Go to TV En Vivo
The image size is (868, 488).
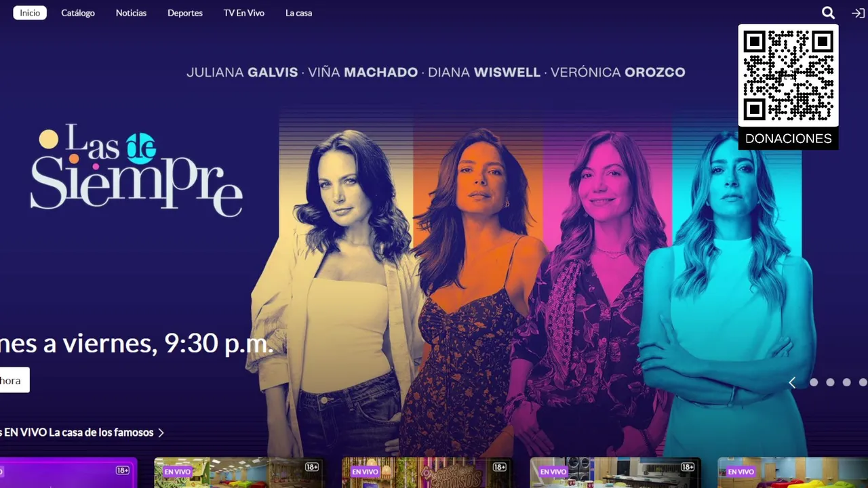[x=244, y=13]
